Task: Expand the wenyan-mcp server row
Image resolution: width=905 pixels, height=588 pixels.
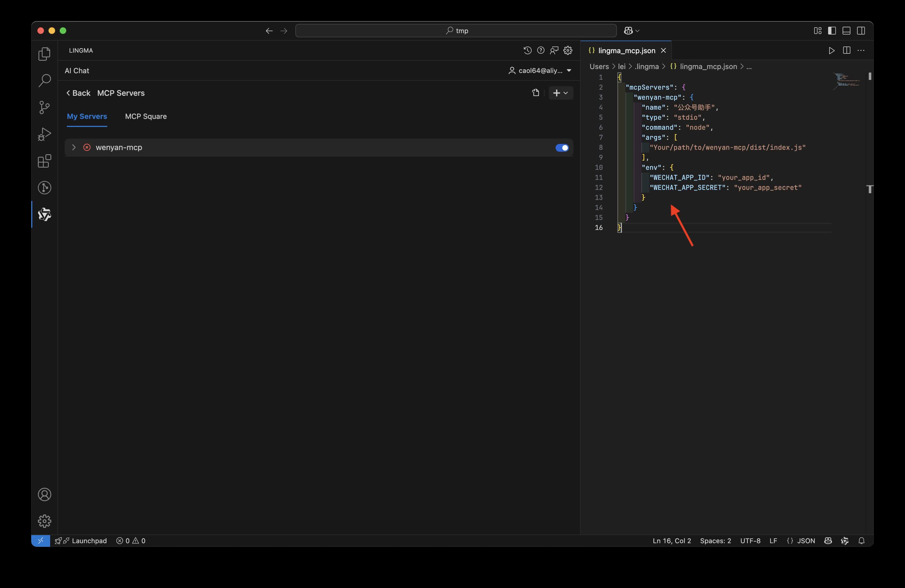Action: point(74,147)
